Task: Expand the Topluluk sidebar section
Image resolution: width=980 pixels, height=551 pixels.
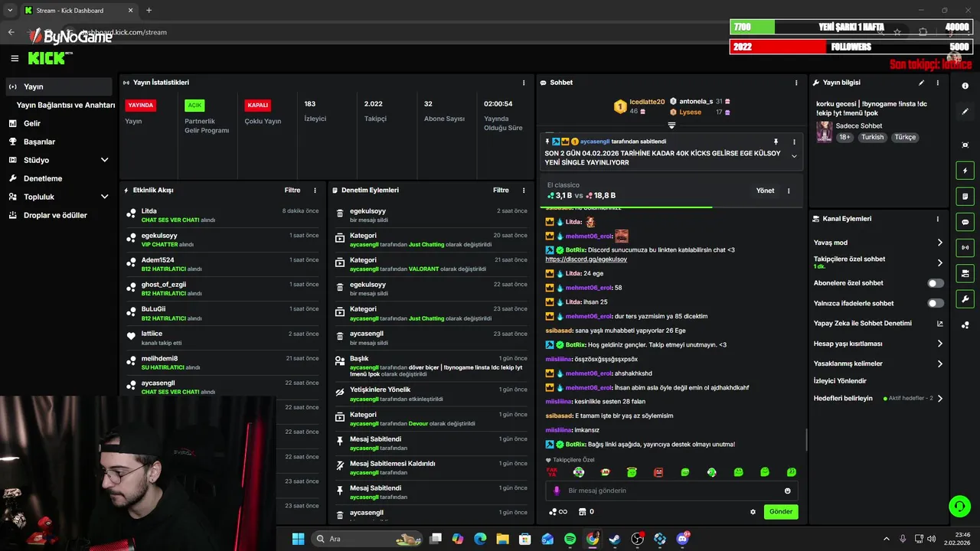Action: (x=104, y=197)
